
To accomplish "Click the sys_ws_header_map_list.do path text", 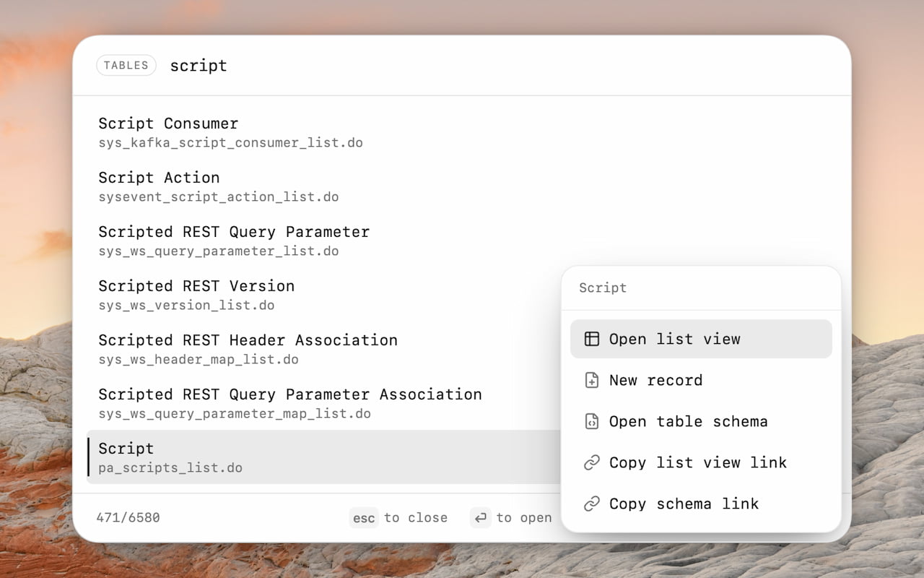I will pyautogui.click(x=199, y=359).
